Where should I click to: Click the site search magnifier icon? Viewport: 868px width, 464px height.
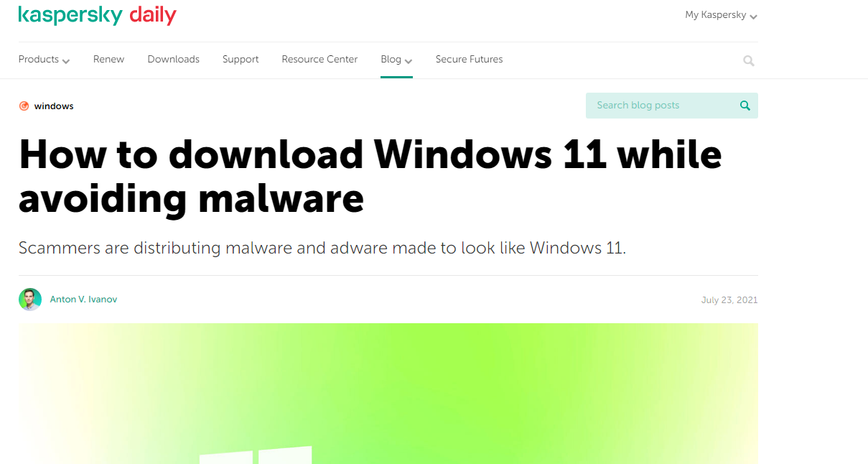tap(749, 61)
